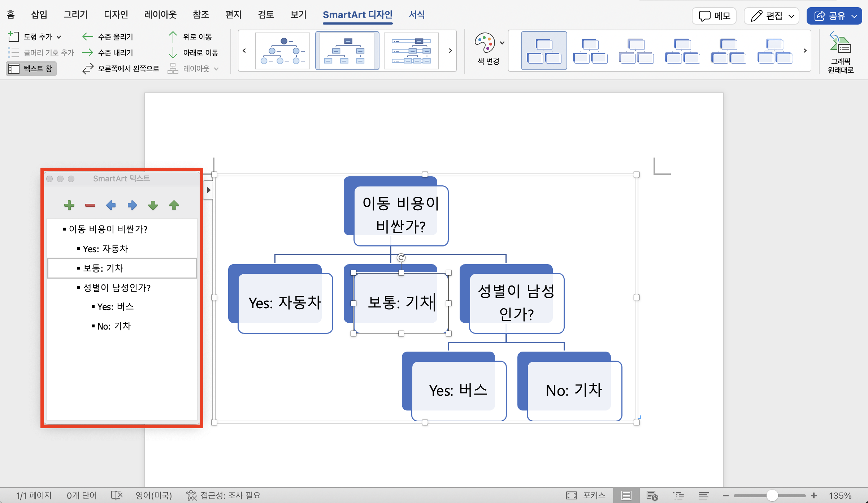
Task: Open the 편지 ribbon tab
Action: click(233, 15)
